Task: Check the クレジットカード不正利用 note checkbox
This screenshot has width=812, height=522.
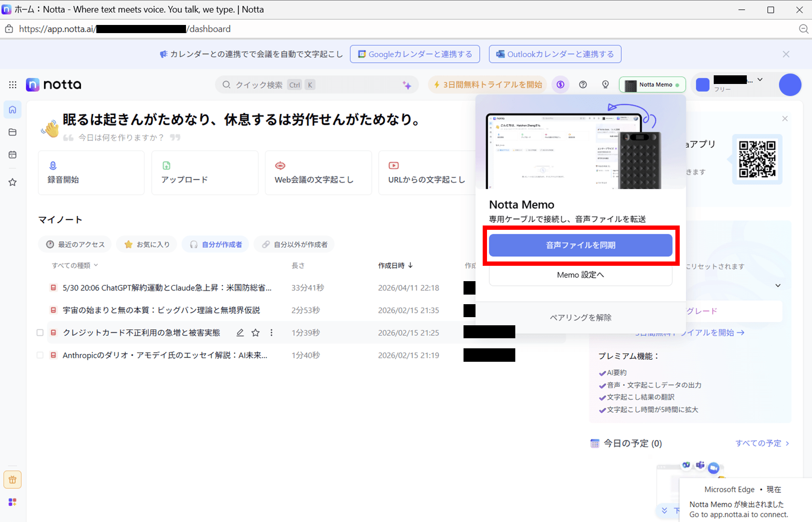Action: click(40, 333)
